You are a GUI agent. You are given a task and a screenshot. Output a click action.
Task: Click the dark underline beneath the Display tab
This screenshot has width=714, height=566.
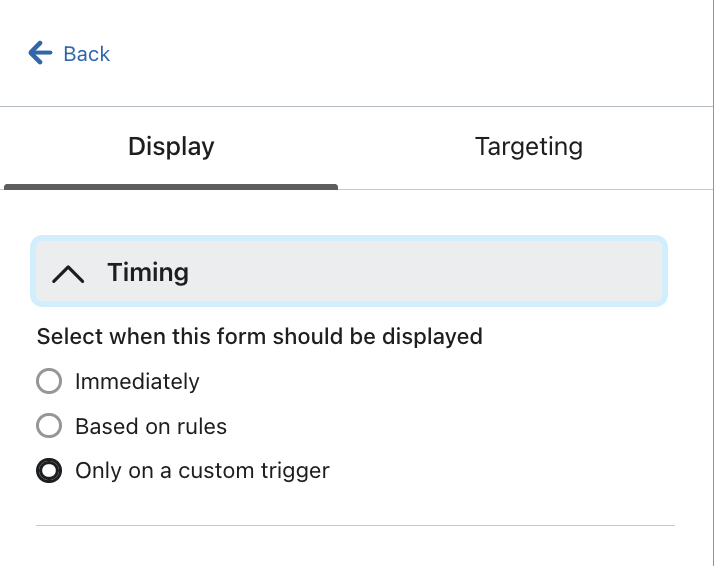[171, 186]
